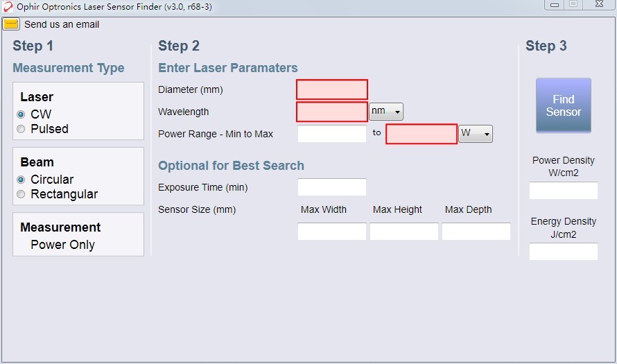Click the Ophir logo icon in the title bar
This screenshot has width=617, height=364.
8,7
